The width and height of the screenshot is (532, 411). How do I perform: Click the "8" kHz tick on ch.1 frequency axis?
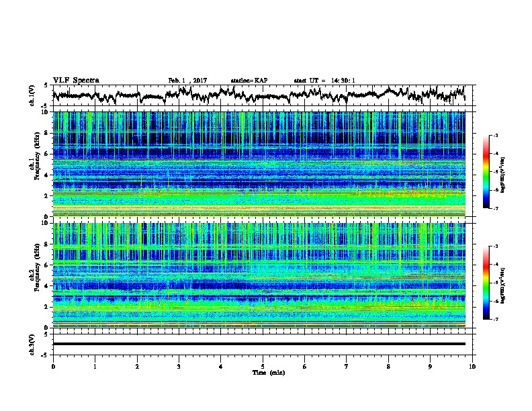point(47,133)
